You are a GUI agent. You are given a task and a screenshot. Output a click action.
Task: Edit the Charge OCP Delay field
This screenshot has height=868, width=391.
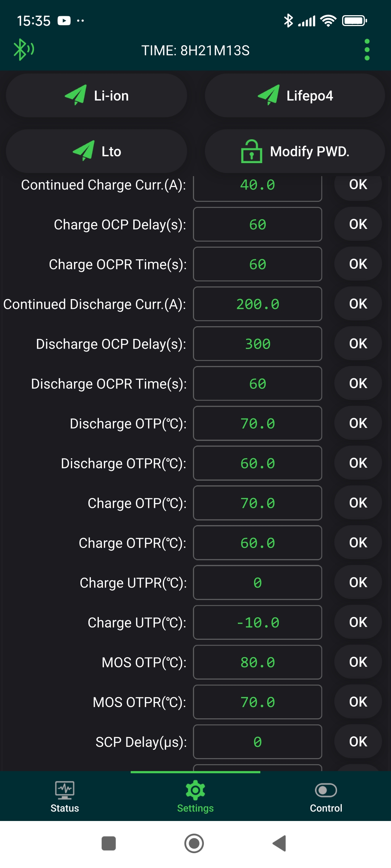click(257, 225)
